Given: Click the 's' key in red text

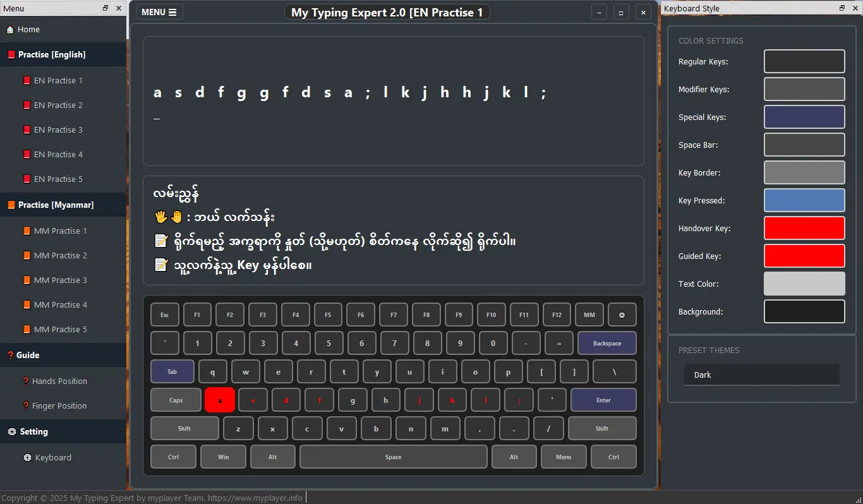Looking at the screenshot, I should coord(254,400).
